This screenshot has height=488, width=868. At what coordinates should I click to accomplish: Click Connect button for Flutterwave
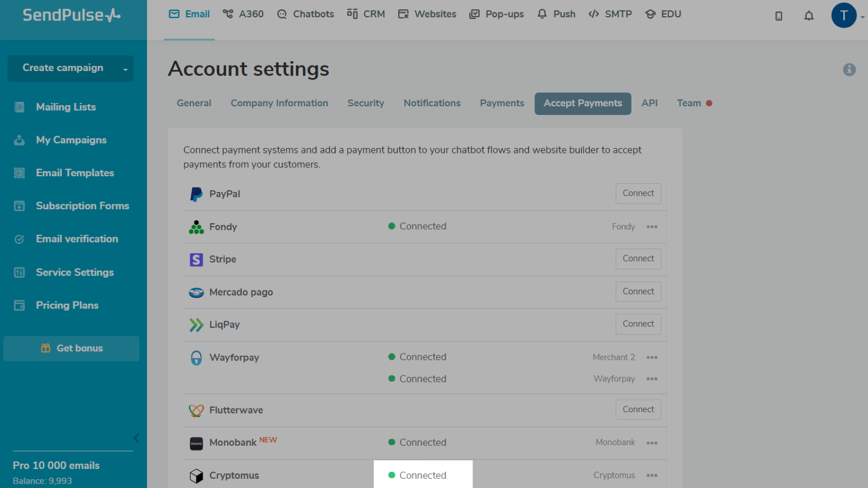click(x=638, y=409)
